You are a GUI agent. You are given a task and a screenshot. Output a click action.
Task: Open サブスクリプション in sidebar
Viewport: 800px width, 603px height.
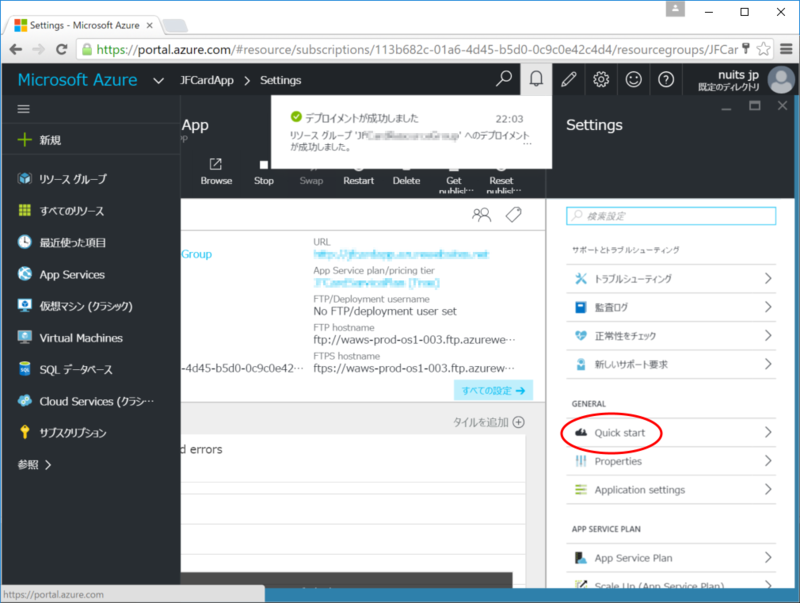click(x=91, y=433)
